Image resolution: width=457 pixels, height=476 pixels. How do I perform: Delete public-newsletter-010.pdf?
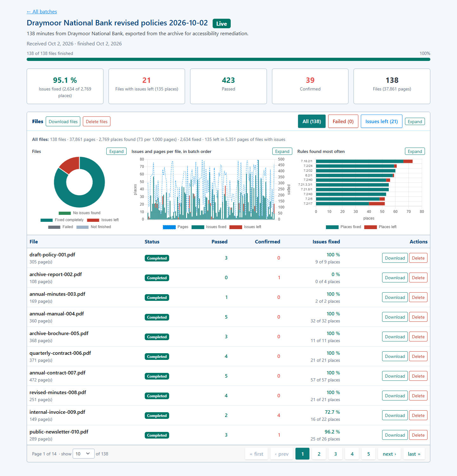click(418, 435)
